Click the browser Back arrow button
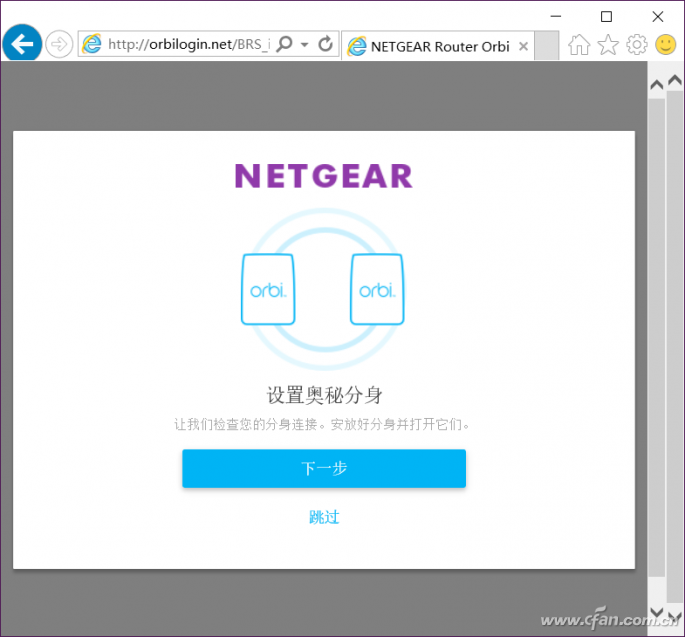Viewport: 685px width, 637px height. click(x=22, y=44)
